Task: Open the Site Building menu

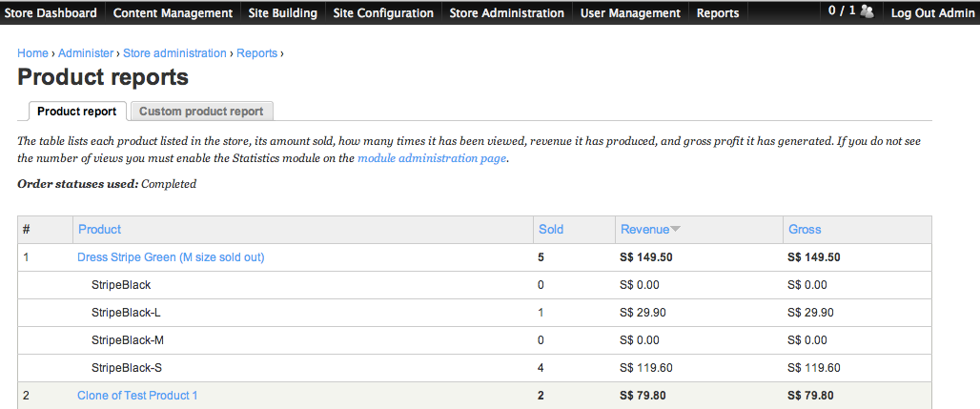Action: coord(283,13)
